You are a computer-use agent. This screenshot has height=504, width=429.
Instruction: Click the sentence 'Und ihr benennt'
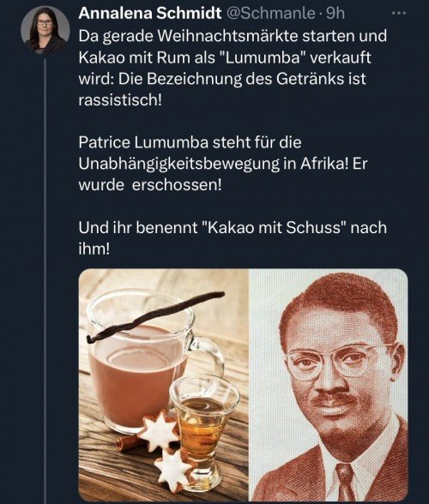[233, 238]
